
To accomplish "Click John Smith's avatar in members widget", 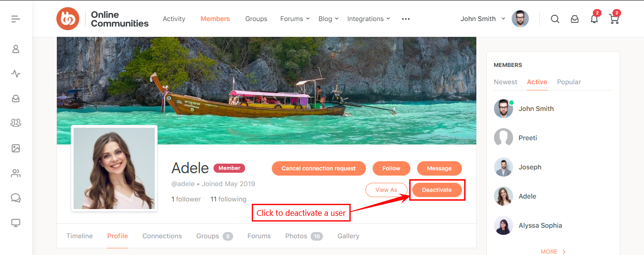I will click(504, 109).
